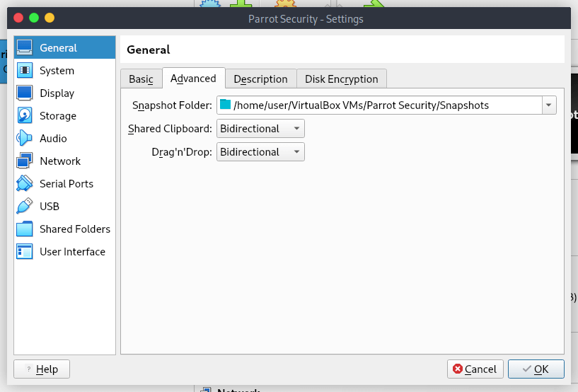Select the General category icon
The image size is (578, 392).
click(x=25, y=48)
